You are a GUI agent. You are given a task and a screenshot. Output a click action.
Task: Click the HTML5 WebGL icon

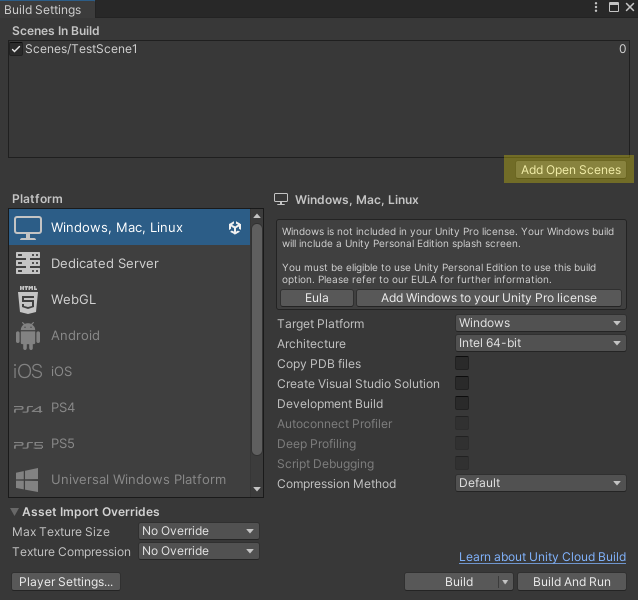(x=28, y=299)
